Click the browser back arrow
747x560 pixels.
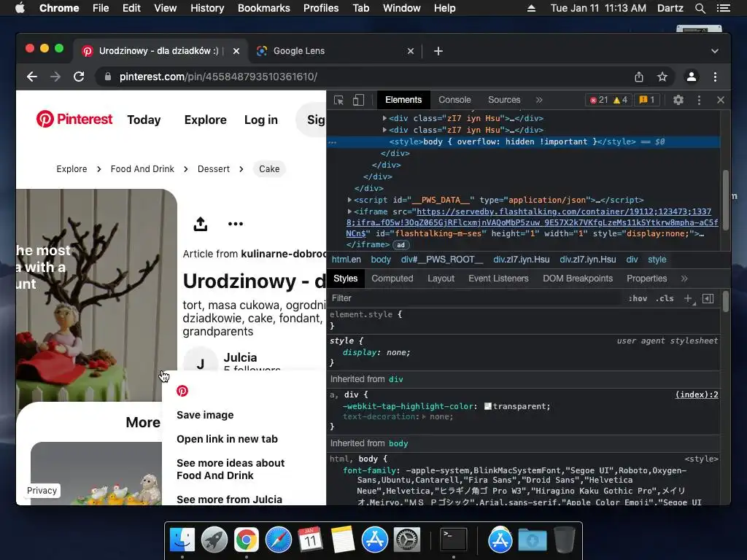point(32,77)
